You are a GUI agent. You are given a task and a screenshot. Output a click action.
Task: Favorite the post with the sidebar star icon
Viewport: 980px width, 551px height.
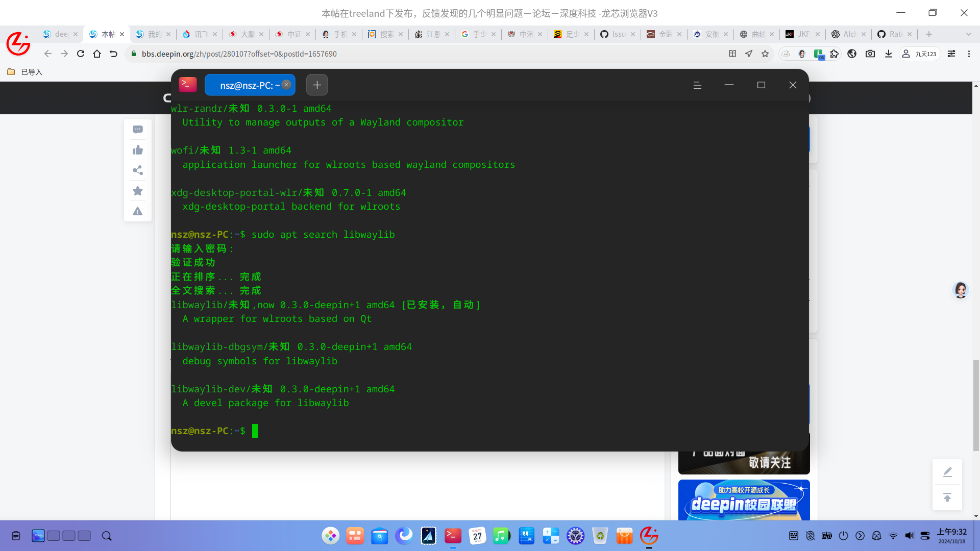(x=138, y=191)
